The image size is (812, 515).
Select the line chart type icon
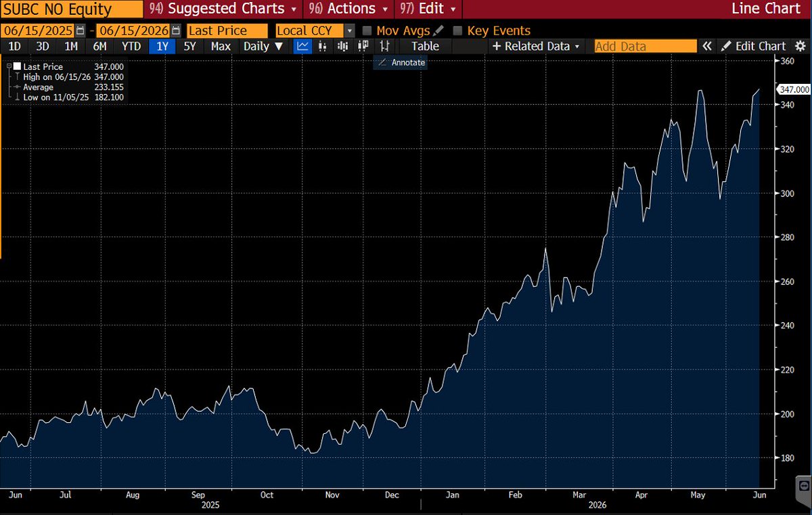tap(302, 46)
